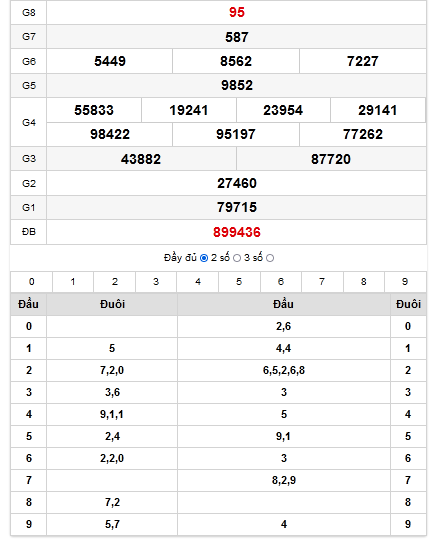This screenshot has height=545, width=431.
Task: Click the G8 prize number 95
Action: coord(237,13)
